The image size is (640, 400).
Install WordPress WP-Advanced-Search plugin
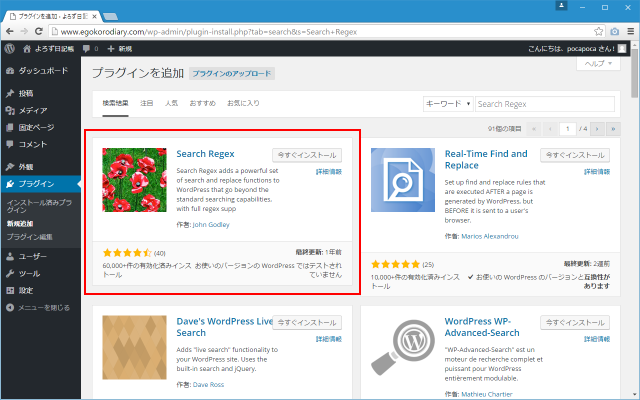(575, 322)
